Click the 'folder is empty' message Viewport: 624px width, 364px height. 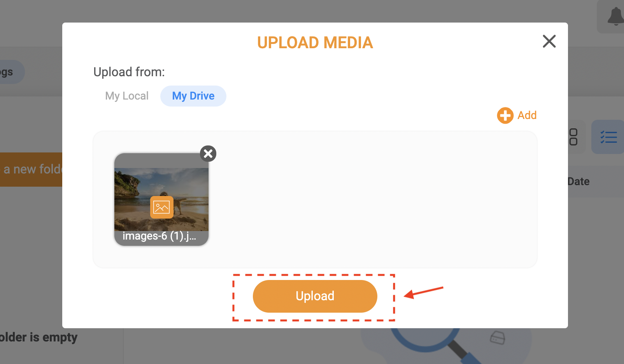click(x=39, y=337)
